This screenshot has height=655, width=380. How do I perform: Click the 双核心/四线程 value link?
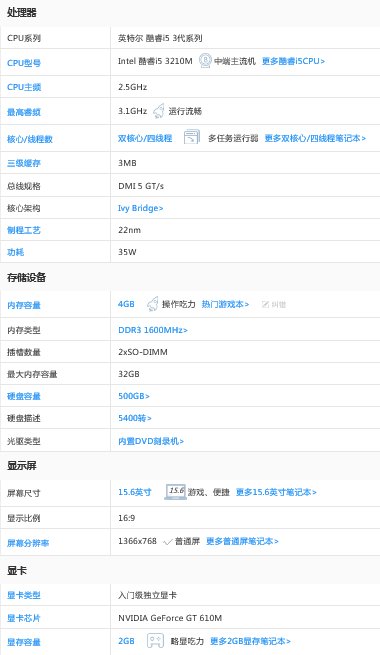point(145,138)
